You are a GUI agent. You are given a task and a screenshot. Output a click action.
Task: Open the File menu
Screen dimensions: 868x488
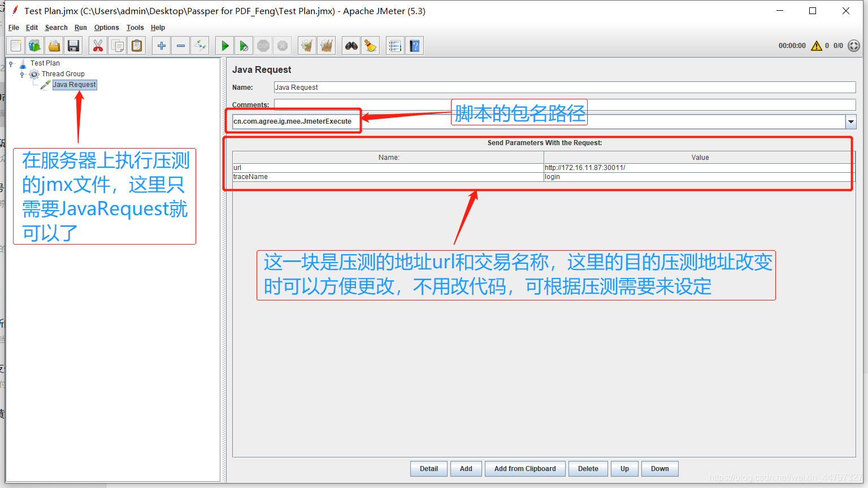point(14,28)
